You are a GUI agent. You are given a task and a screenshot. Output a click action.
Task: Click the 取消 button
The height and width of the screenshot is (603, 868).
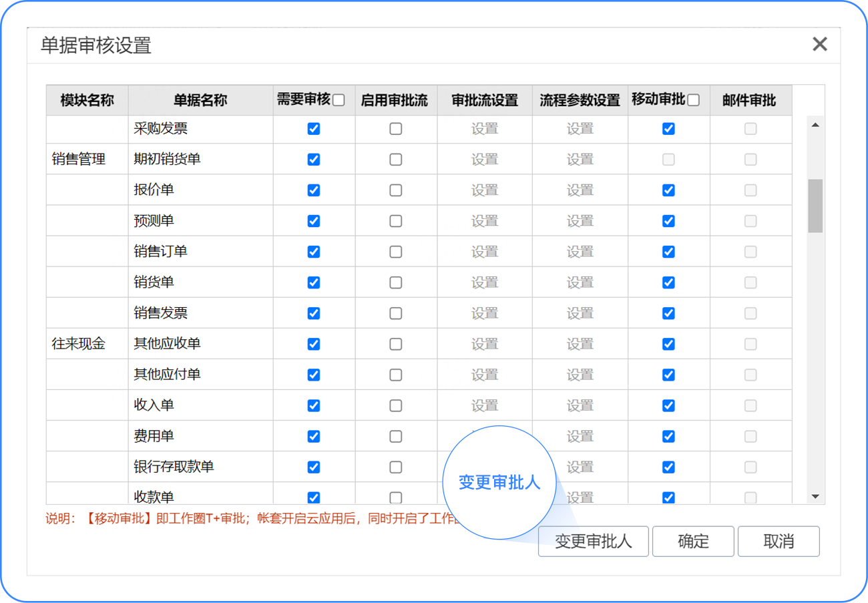(778, 541)
